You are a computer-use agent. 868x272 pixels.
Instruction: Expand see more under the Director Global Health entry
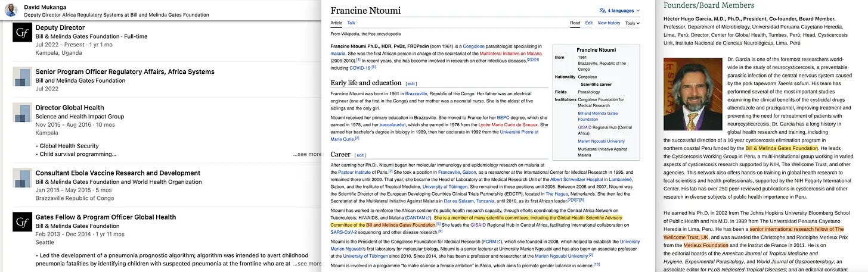[x=308, y=154]
